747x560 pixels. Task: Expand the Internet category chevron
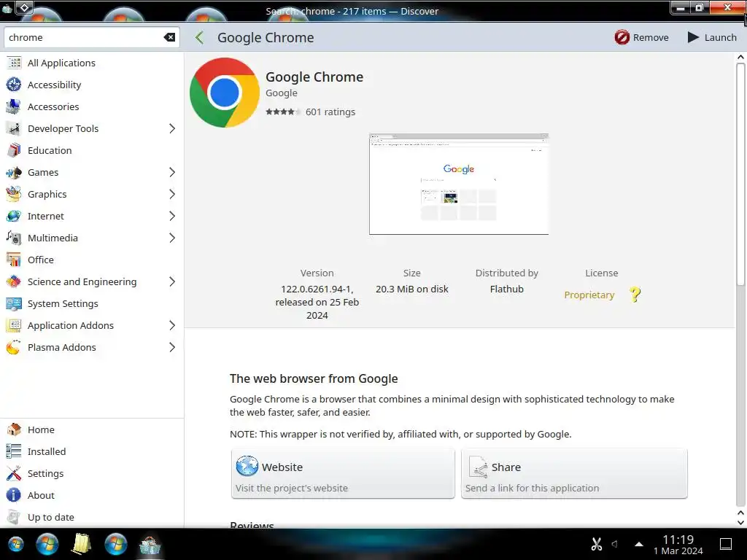(x=172, y=216)
